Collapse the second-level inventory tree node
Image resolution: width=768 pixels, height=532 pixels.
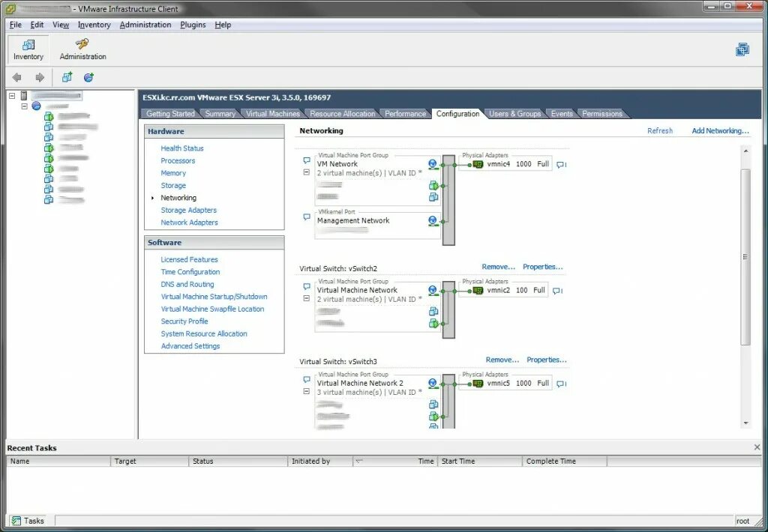pos(24,106)
